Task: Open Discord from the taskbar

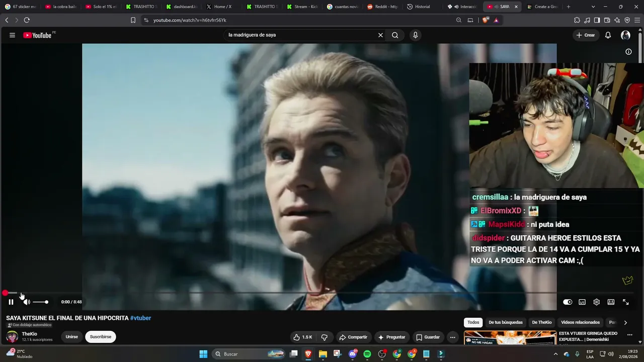Action: pos(353,354)
